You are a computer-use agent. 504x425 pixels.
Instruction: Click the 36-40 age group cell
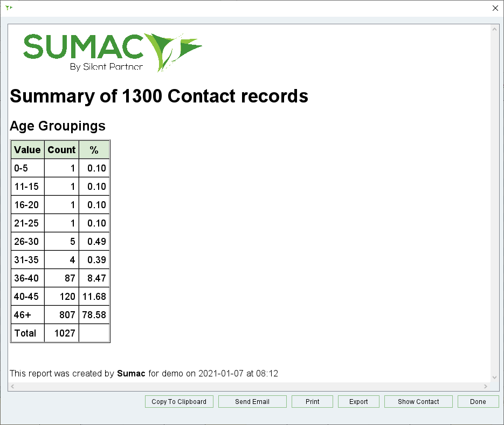pyautogui.click(x=27, y=278)
